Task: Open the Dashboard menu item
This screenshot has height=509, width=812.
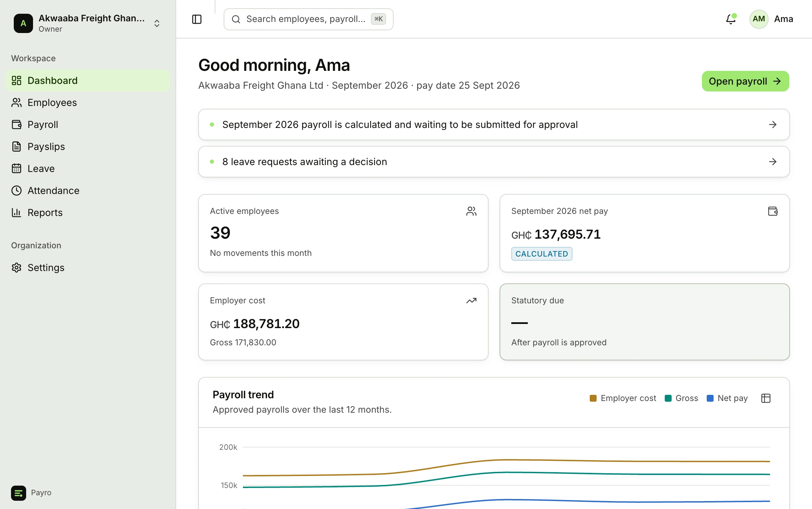Action: [x=88, y=80]
